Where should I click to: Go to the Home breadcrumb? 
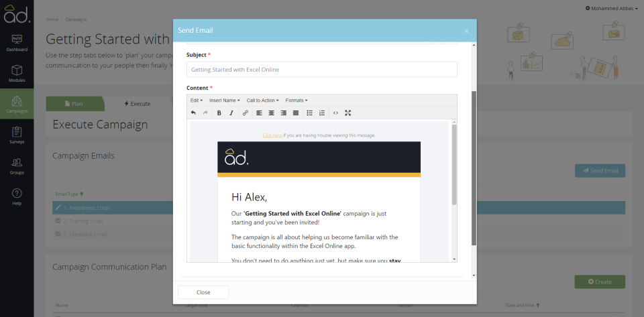pyautogui.click(x=52, y=19)
